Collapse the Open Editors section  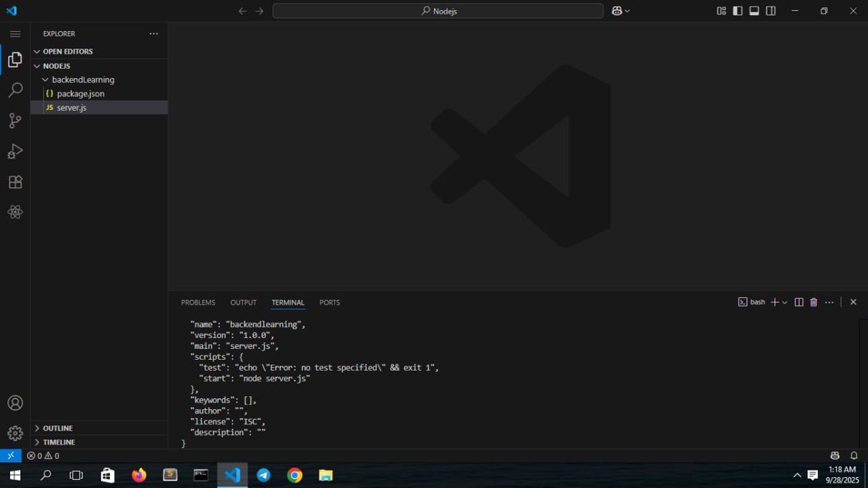coord(99,51)
